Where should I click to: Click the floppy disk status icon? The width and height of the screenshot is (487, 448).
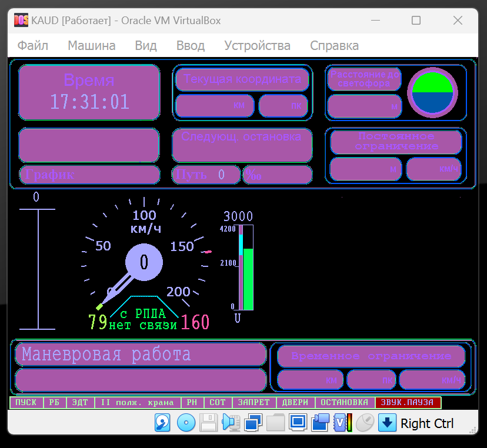click(x=208, y=423)
